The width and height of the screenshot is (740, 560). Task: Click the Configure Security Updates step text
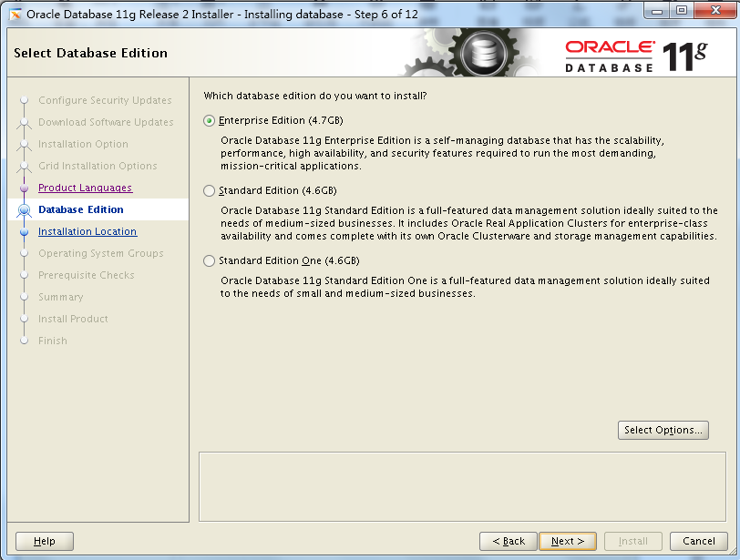click(105, 100)
